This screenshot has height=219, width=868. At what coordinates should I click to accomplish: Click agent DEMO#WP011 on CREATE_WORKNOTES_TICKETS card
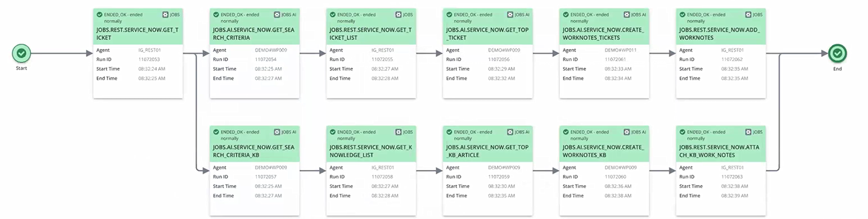click(x=620, y=50)
